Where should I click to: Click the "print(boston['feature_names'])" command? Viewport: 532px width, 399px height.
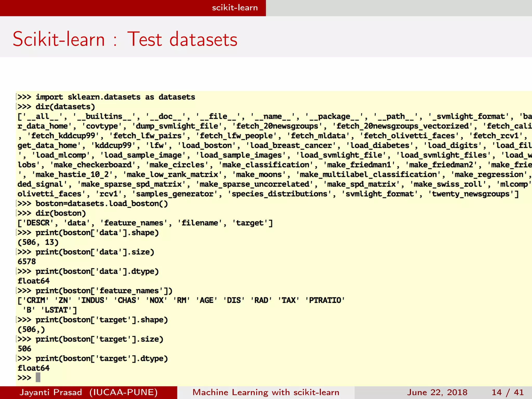coord(104,291)
